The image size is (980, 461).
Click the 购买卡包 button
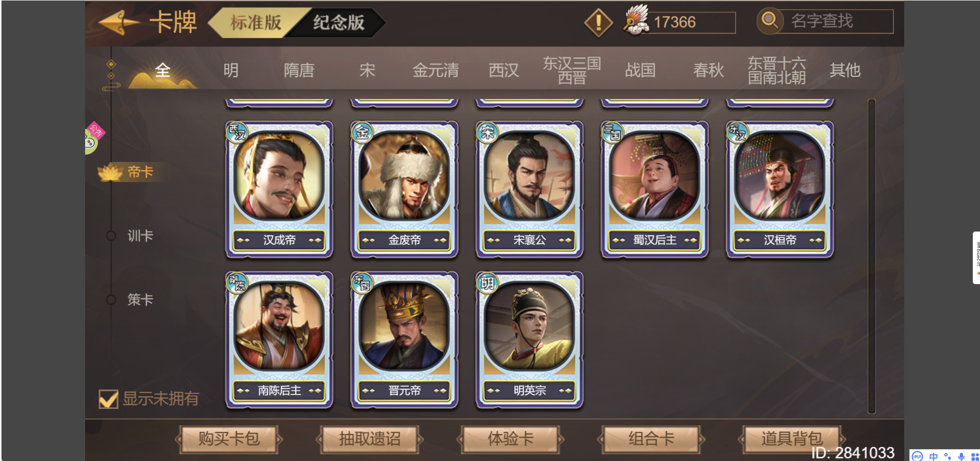(x=229, y=439)
